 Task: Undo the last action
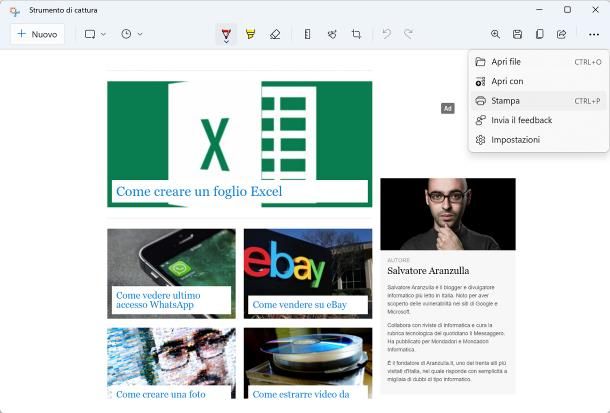coord(386,34)
